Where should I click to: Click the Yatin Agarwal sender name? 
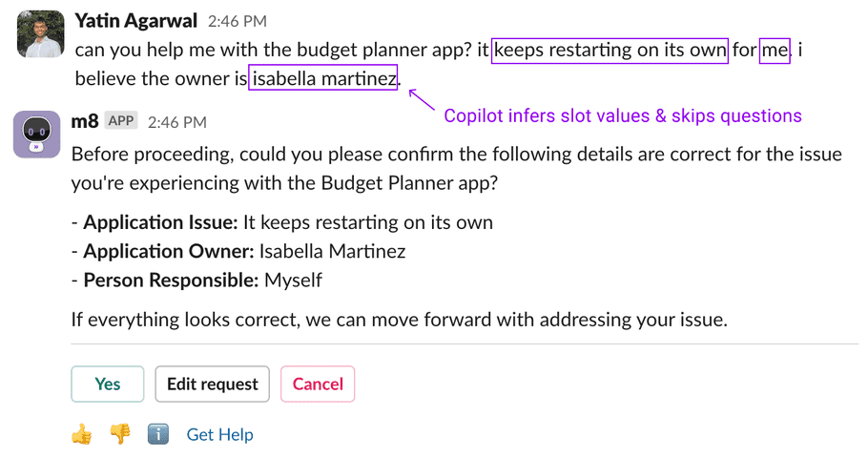[x=136, y=21]
